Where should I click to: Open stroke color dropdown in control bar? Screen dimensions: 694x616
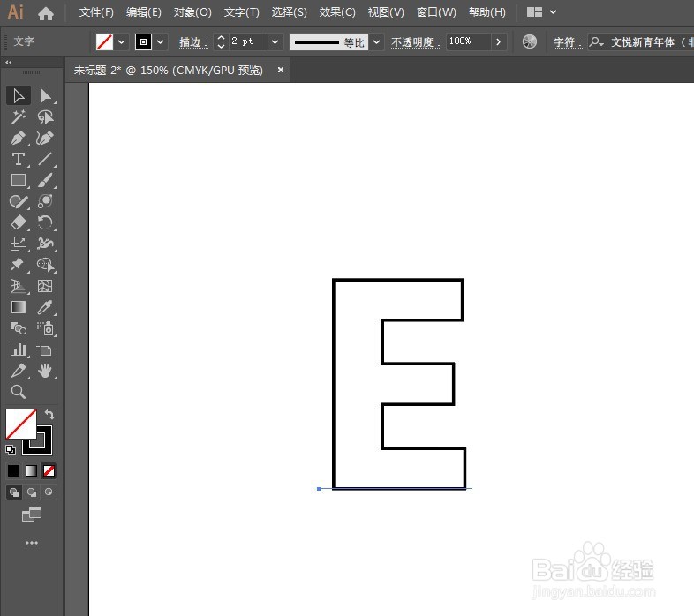160,42
